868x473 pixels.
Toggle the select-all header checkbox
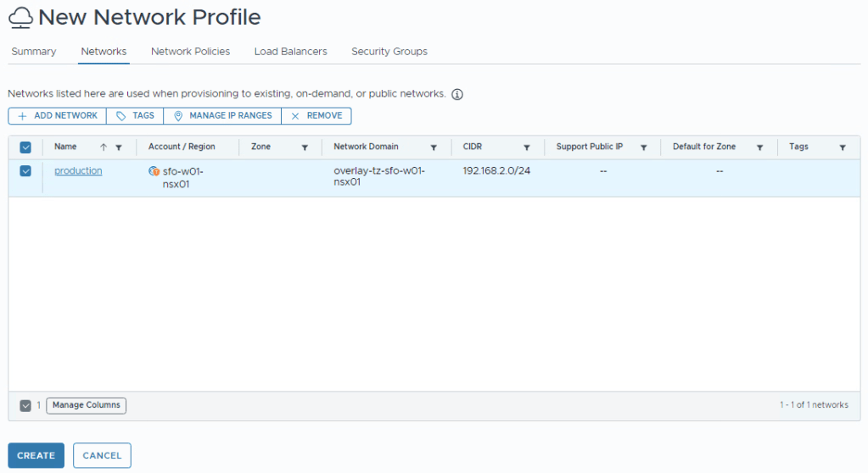point(25,147)
